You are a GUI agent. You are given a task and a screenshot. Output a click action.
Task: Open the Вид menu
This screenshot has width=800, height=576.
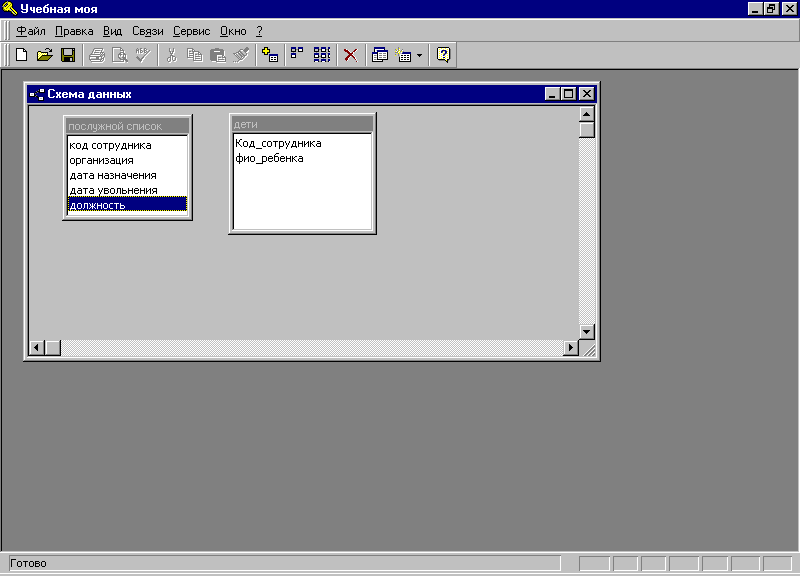[112, 31]
